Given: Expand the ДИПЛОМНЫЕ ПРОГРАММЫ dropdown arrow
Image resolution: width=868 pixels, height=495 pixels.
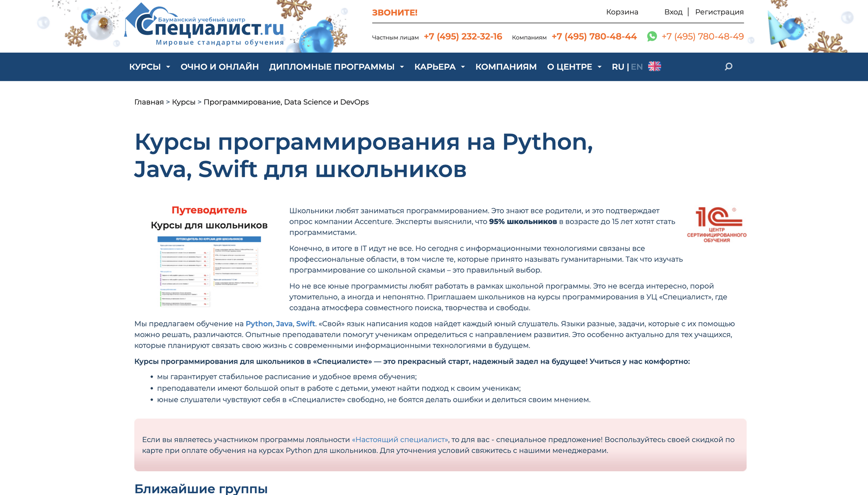Looking at the screenshot, I should pos(402,67).
